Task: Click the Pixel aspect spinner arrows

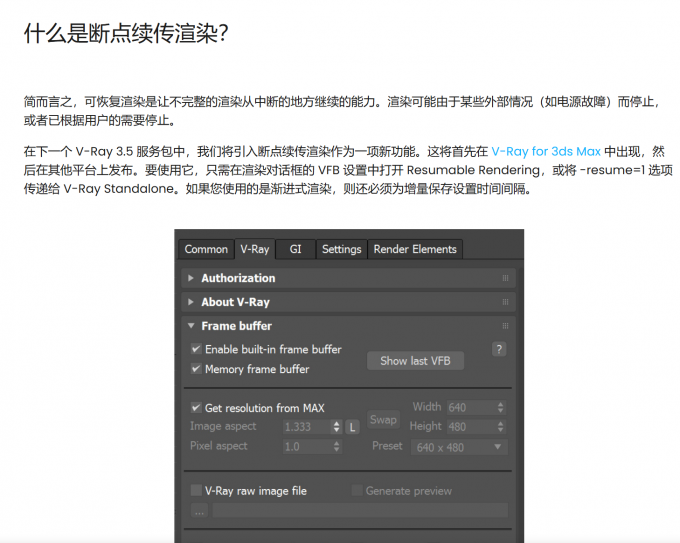Action: (337, 446)
